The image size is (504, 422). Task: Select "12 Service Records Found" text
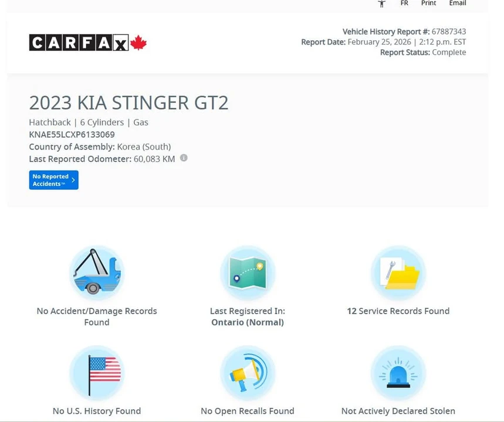(x=398, y=311)
